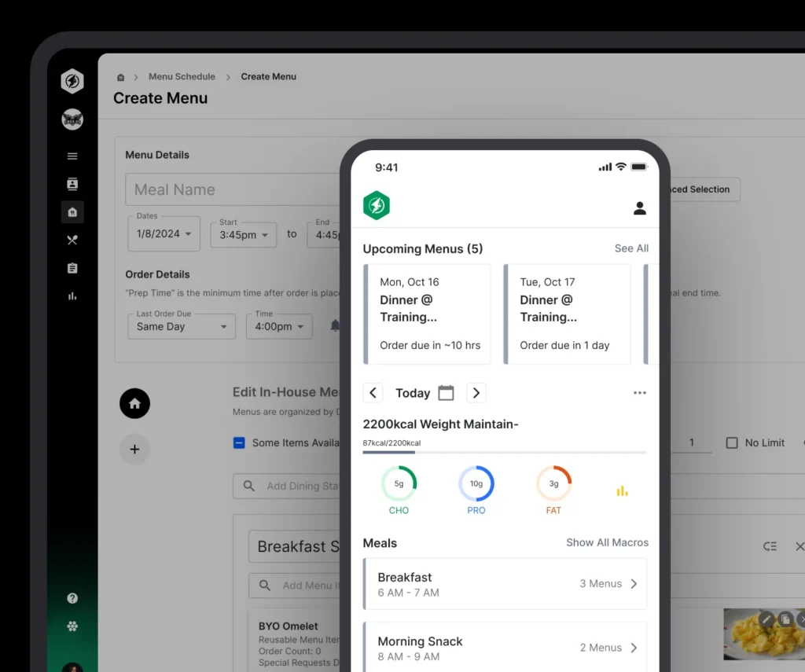Go to Menu Schedule breadcrumb
805x672 pixels.
click(x=182, y=76)
